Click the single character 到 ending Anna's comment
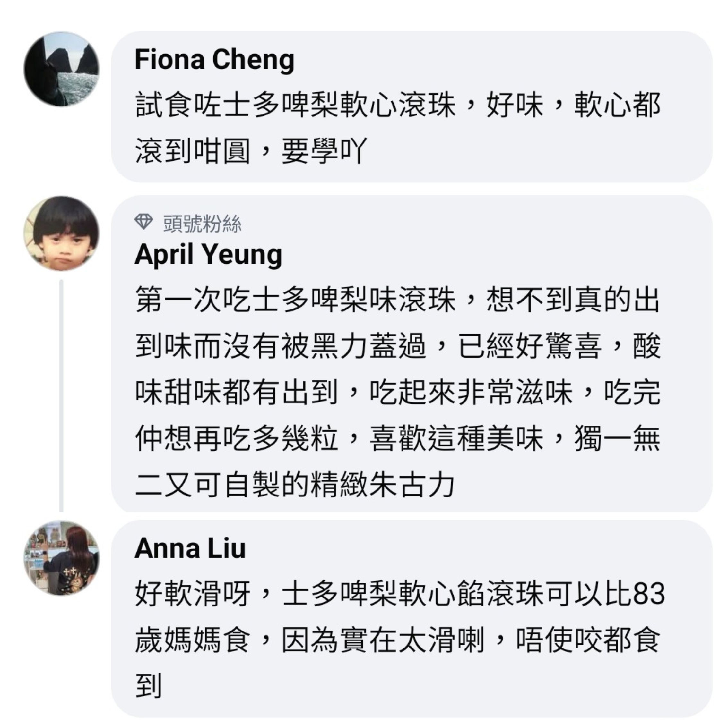This screenshot has height=720, width=728. coord(149,686)
